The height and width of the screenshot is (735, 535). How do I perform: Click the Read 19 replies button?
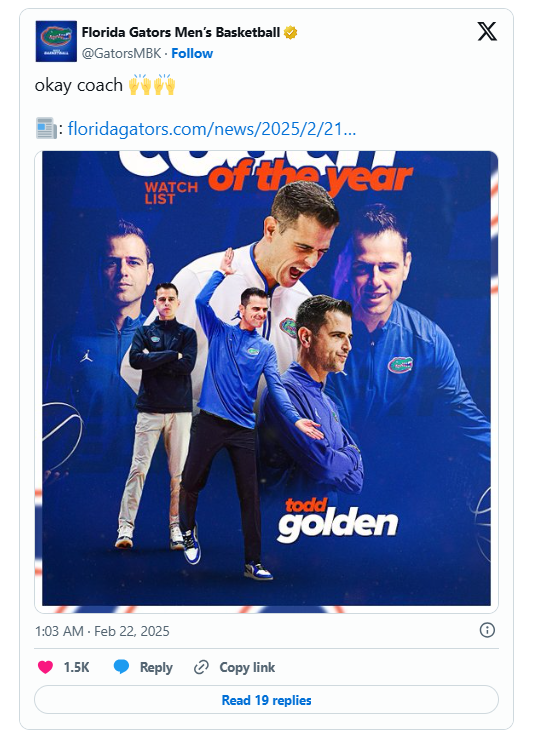pyautogui.click(x=266, y=700)
